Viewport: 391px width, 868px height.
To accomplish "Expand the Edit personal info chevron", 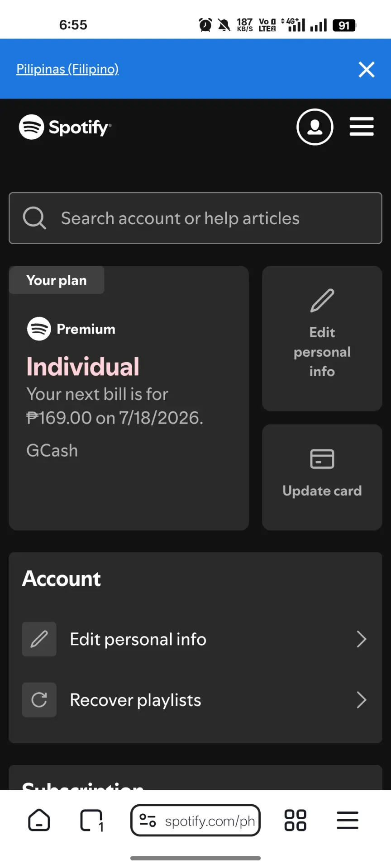I will point(361,639).
